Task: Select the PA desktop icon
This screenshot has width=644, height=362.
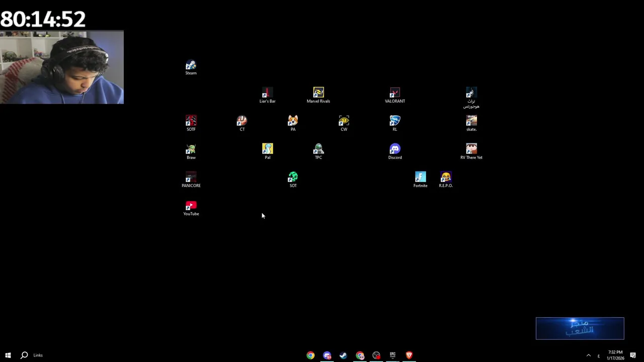Action: (x=293, y=124)
